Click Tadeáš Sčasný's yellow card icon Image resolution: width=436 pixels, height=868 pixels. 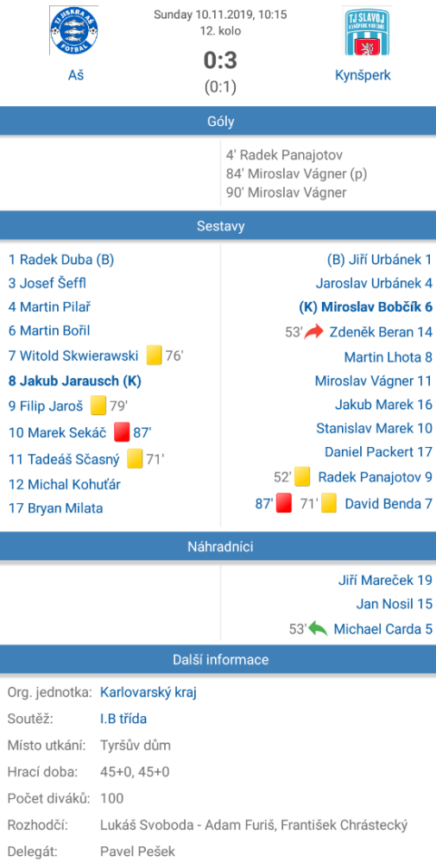point(135,459)
